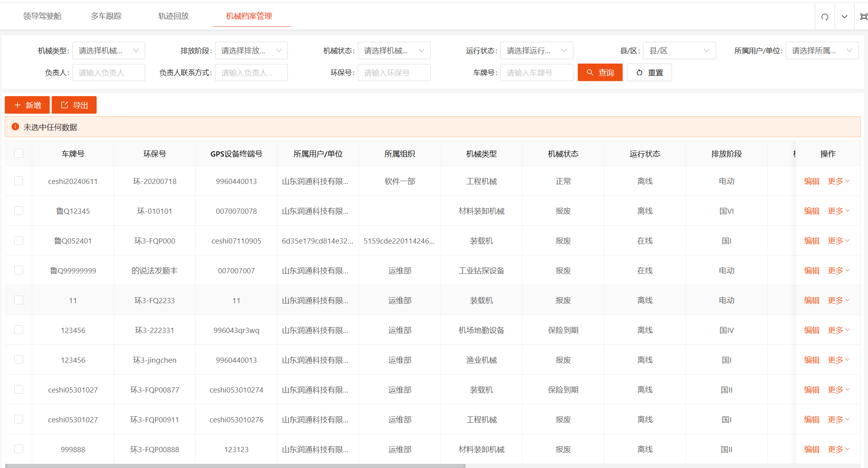Click the cell 6d35e179cd814e32...
868x468 pixels.
click(x=317, y=241)
